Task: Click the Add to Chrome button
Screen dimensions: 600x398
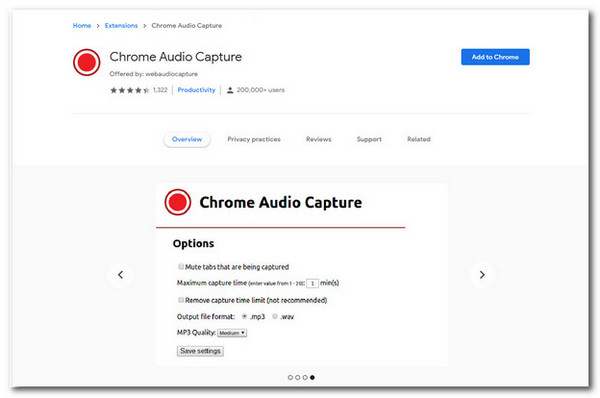Action: tap(495, 57)
